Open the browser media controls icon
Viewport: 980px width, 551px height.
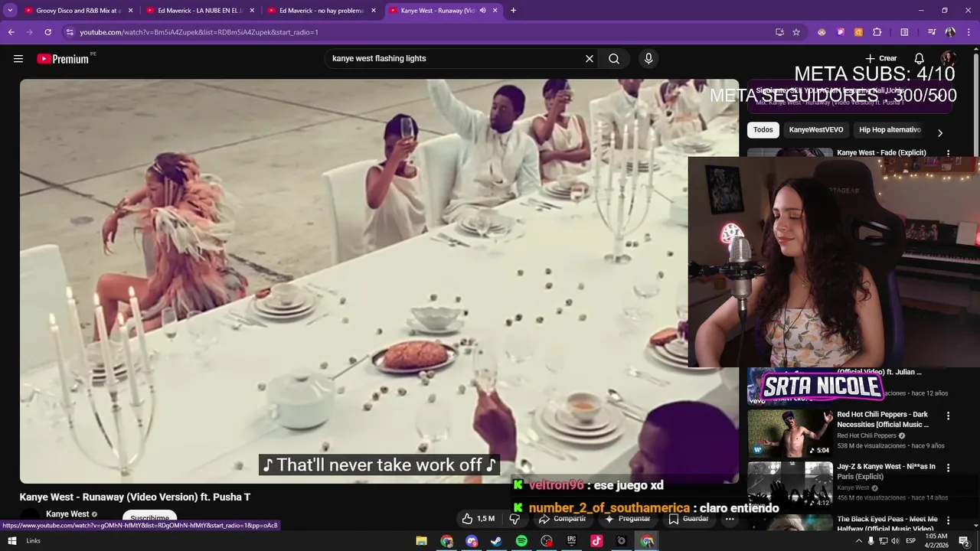(x=932, y=32)
